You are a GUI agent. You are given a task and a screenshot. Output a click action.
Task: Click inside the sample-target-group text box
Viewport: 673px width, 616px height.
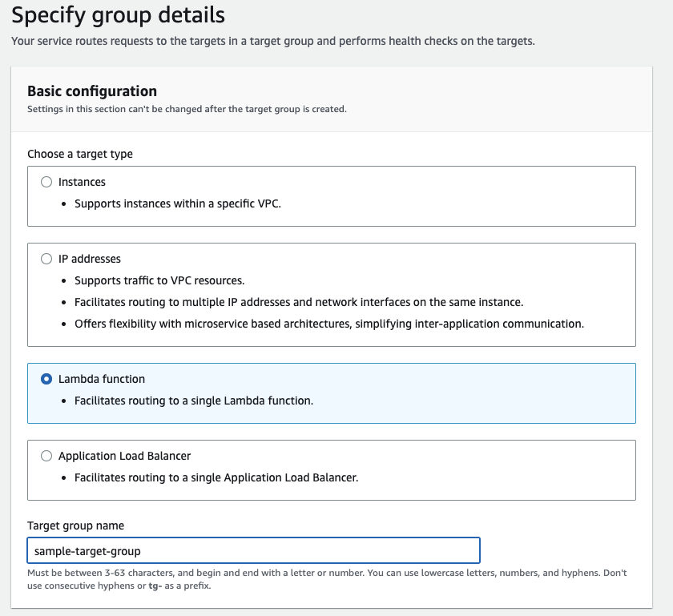pyautogui.click(x=252, y=550)
